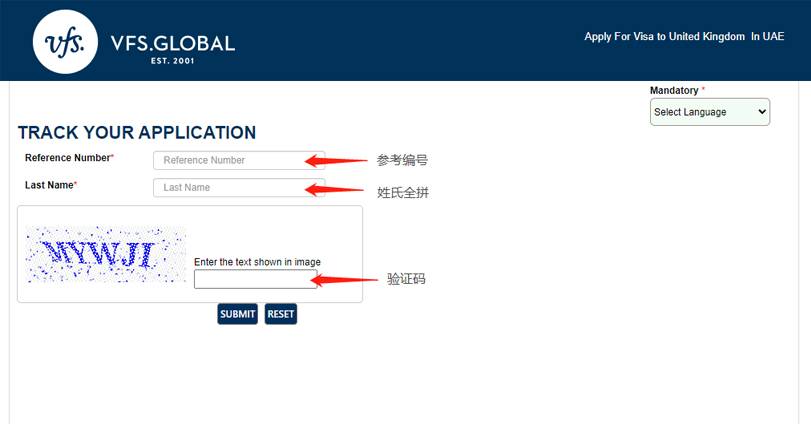Click the MYWJI captcha image
Image resolution: width=811 pixels, height=424 pixels.
point(105,255)
